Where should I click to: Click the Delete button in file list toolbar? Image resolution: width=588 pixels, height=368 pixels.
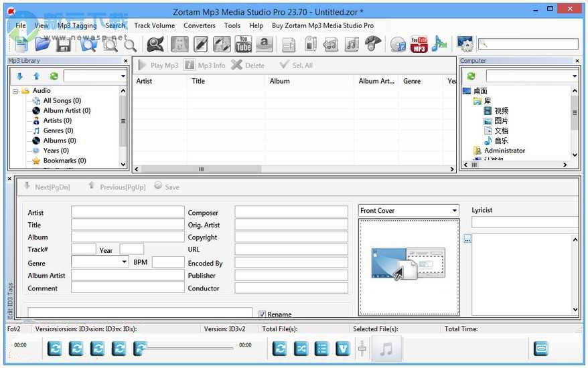[x=248, y=65]
